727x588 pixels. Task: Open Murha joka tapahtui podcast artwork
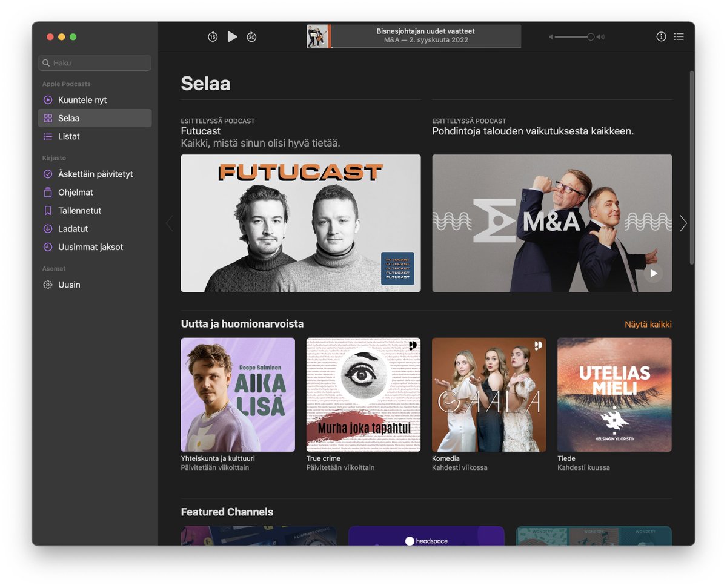click(363, 395)
